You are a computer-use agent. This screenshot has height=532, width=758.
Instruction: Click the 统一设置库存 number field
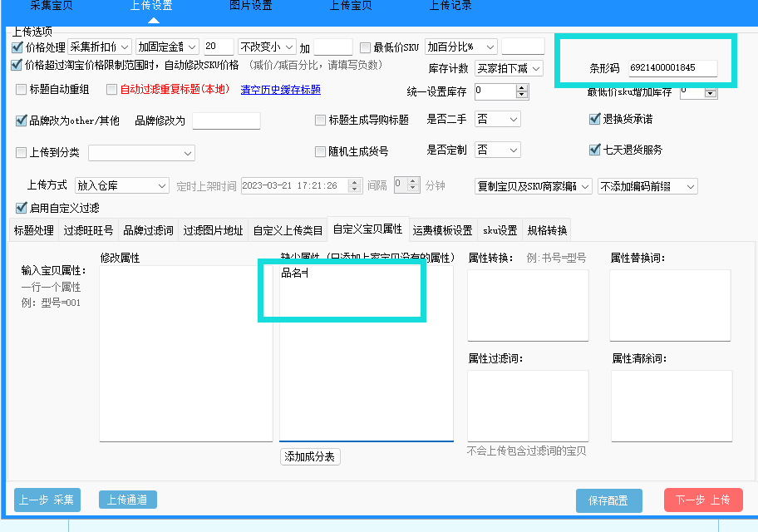point(495,91)
